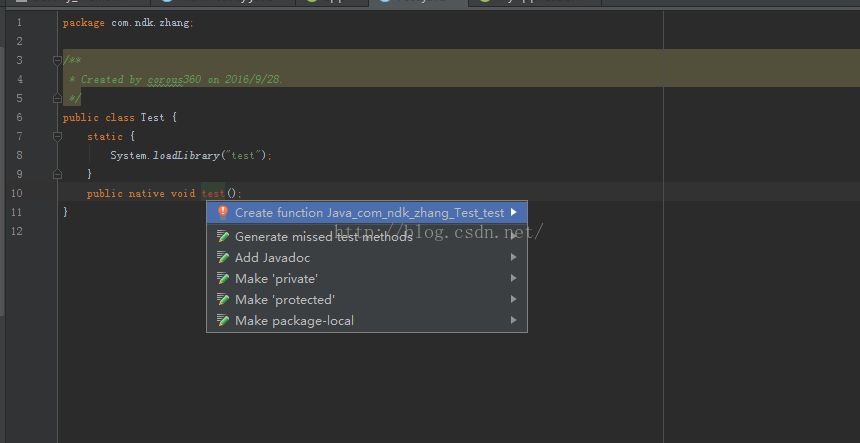The height and width of the screenshot is (443, 860).
Task: Place cursor on package com.ndk.zhang statement
Action: tap(127, 22)
